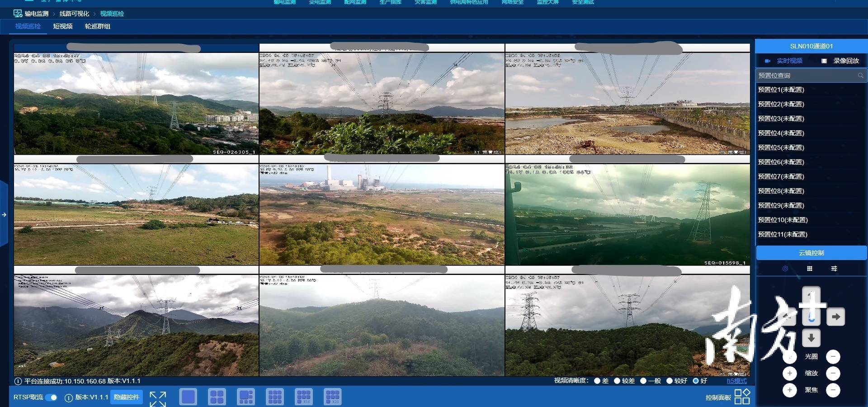Select video clarity 较好

(670, 381)
